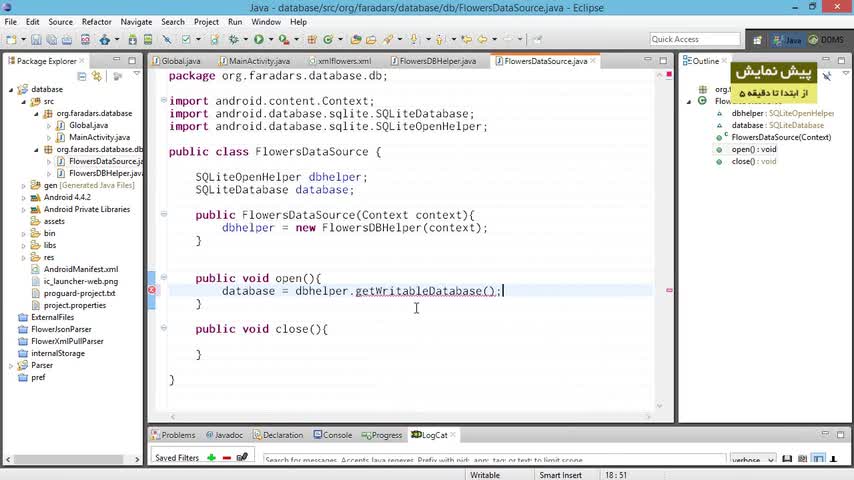Click the LogCat save log icon
This screenshot has height=480, width=854.
(x=787, y=459)
